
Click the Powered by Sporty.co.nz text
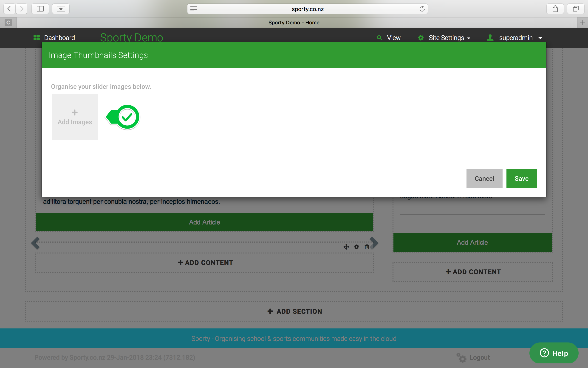point(115,357)
